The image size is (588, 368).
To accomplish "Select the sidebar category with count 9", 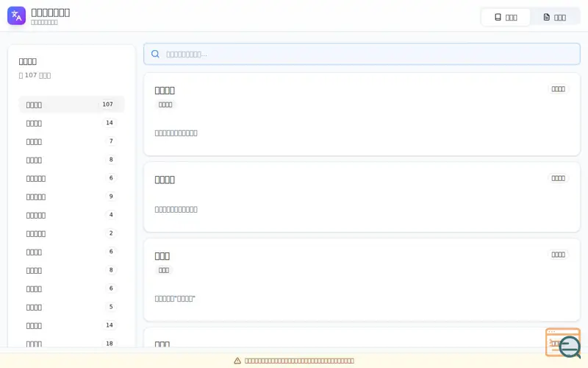I will coord(71,197).
